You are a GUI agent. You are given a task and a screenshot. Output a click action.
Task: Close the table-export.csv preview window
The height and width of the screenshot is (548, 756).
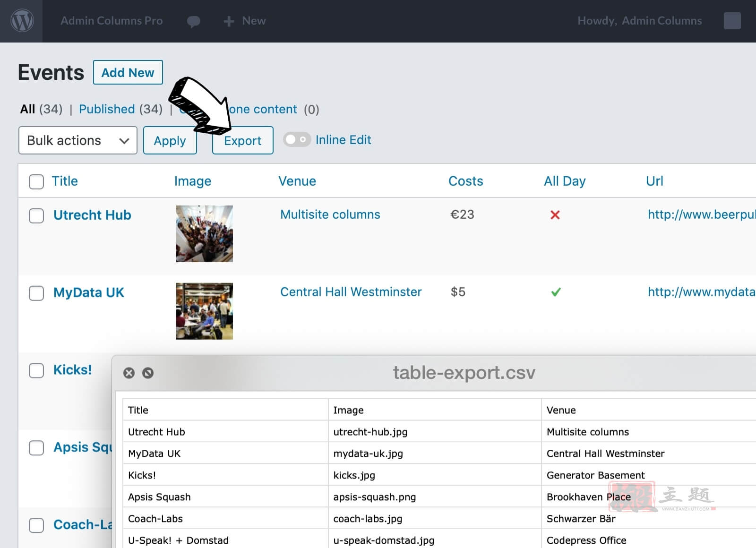point(129,373)
